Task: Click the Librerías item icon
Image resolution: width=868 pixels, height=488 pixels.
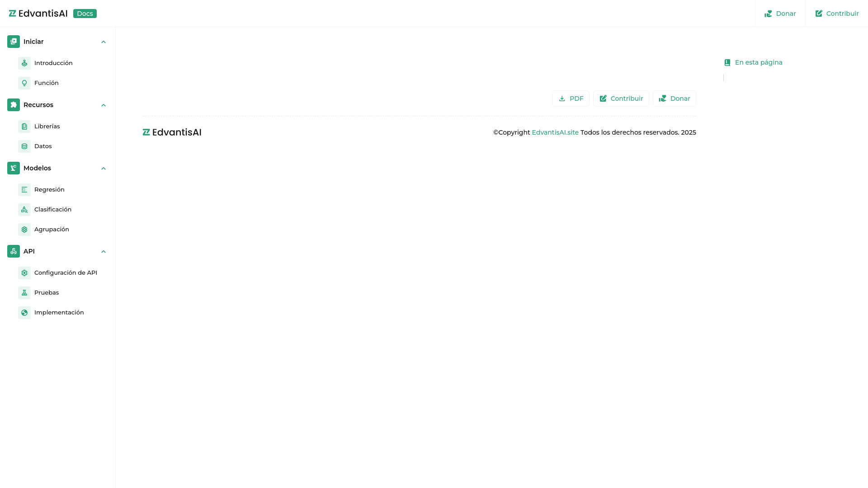Action: pos(24,127)
